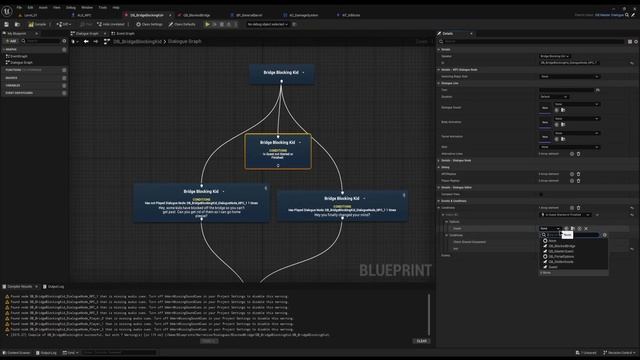Add a new function via plus icon
The width and height of the screenshot is (640, 360).
click(64, 70)
